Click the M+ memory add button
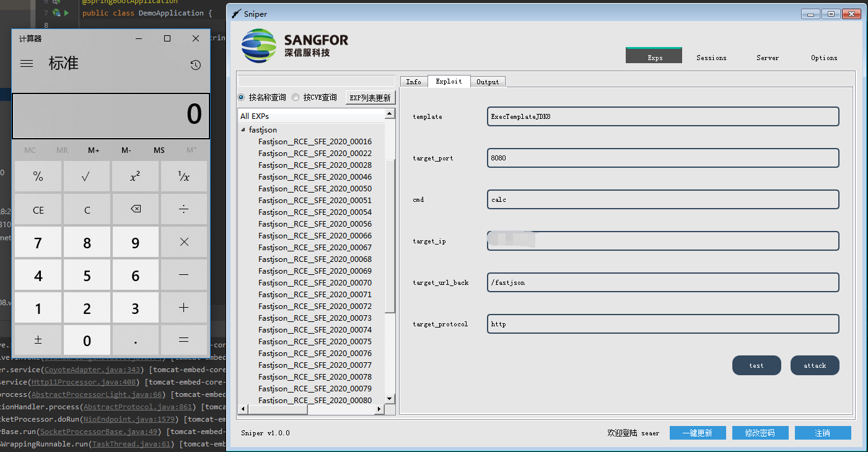 94,150
